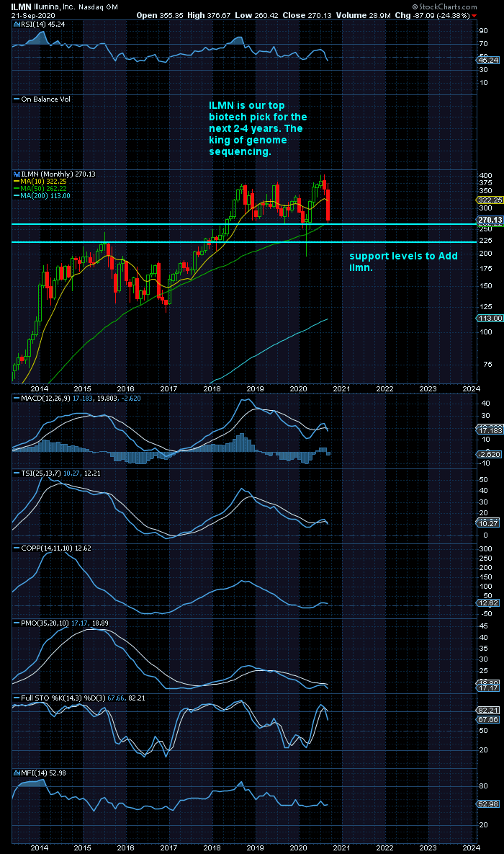Click the 17.183 MACD value tag
The image size is (504, 854).
pos(490,431)
